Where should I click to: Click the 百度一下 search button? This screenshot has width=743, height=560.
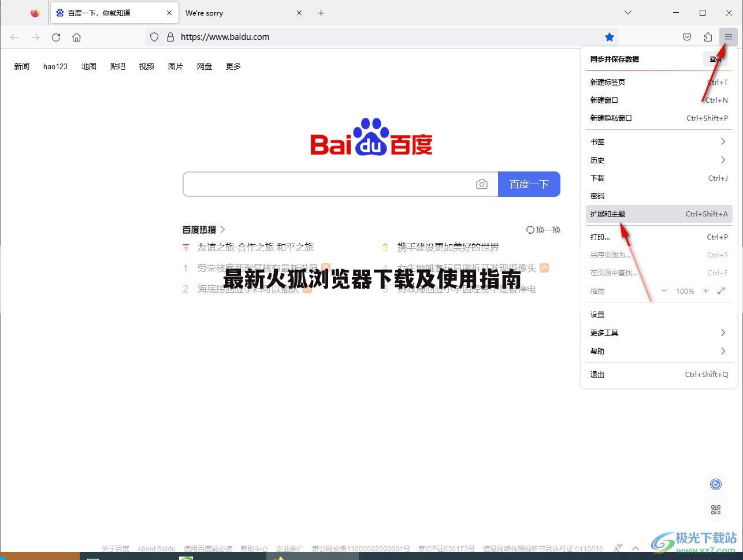(x=529, y=184)
